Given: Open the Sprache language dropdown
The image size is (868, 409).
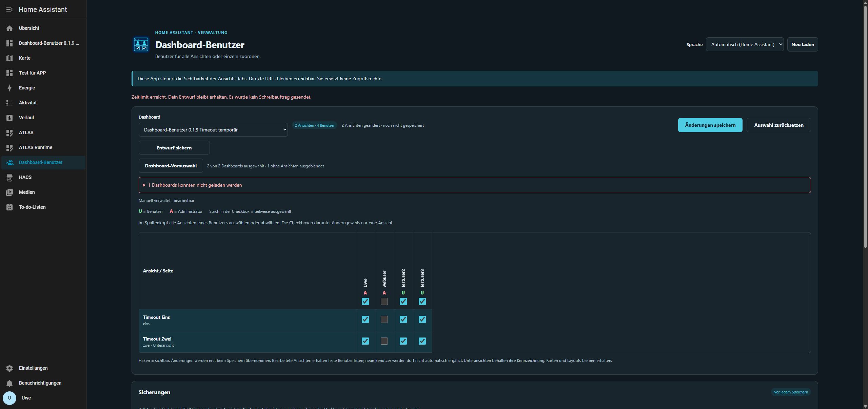Looking at the screenshot, I should 745,44.
